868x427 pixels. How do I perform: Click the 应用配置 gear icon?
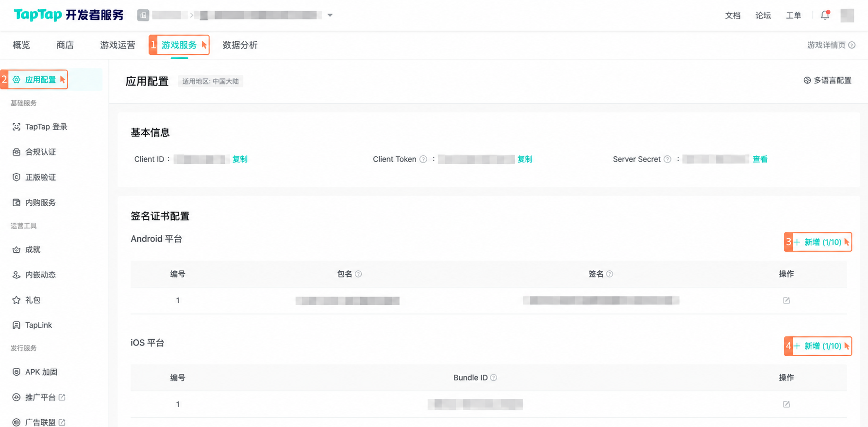point(17,80)
